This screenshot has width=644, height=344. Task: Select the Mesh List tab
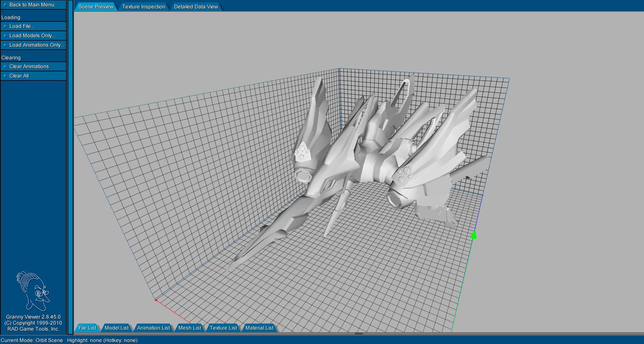[190, 328]
